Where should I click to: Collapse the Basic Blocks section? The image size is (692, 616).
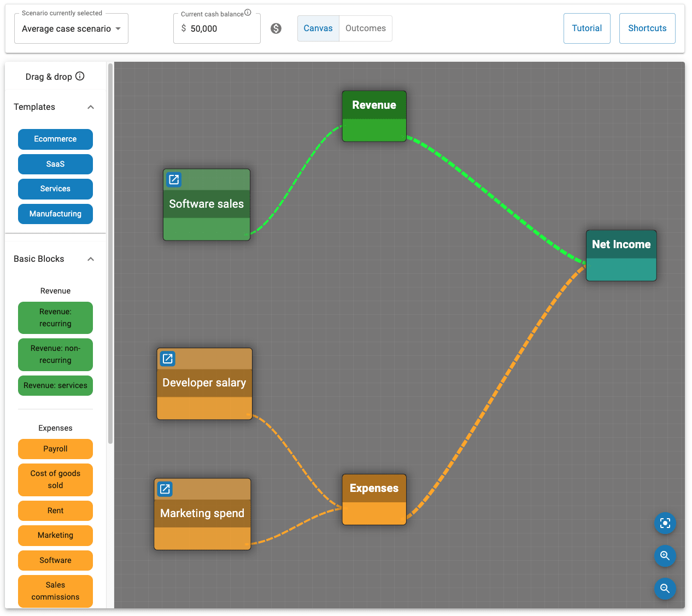(91, 259)
